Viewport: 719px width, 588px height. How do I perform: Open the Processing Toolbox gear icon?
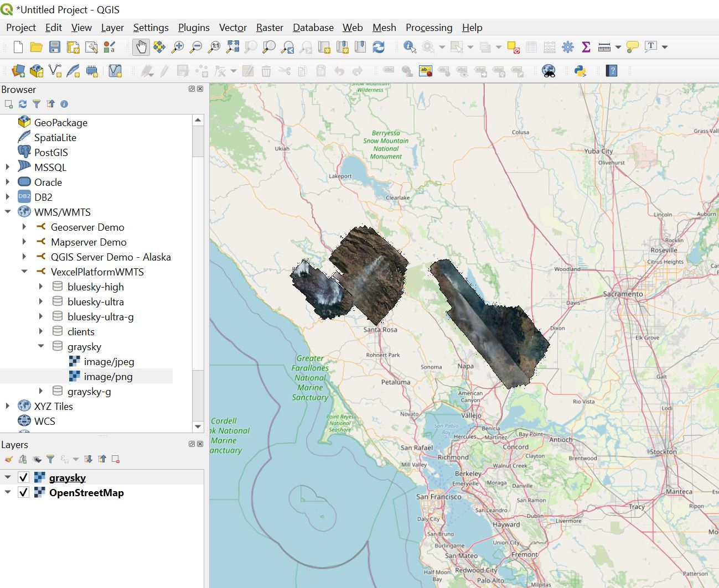(x=568, y=48)
